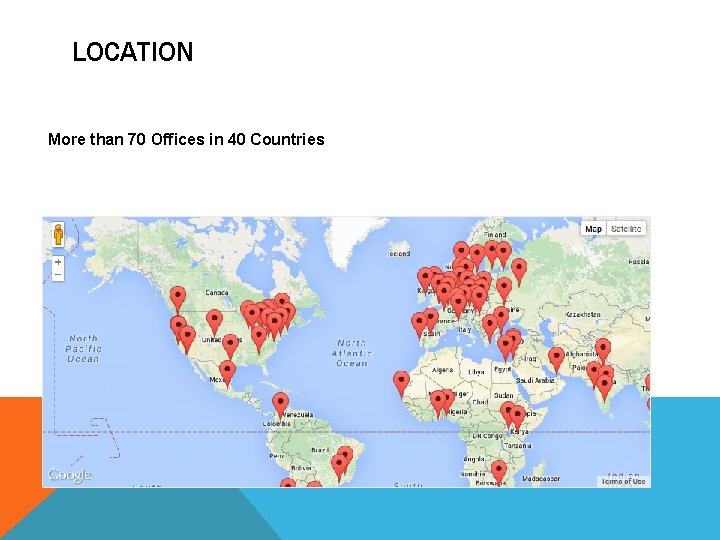Image resolution: width=720 pixels, height=540 pixels.
Task: Select the LOCATION slide title
Action: (x=133, y=51)
